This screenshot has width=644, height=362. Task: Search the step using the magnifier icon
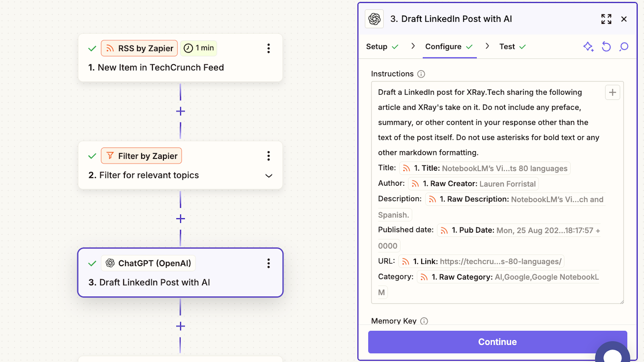point(624,47)
